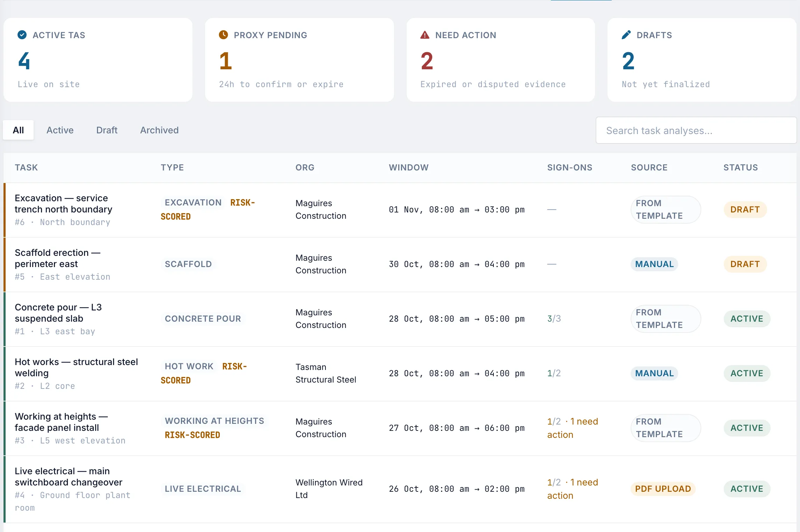
Task: Click Tasman Structural Steel org cell
Action: (x=326, y=373)
